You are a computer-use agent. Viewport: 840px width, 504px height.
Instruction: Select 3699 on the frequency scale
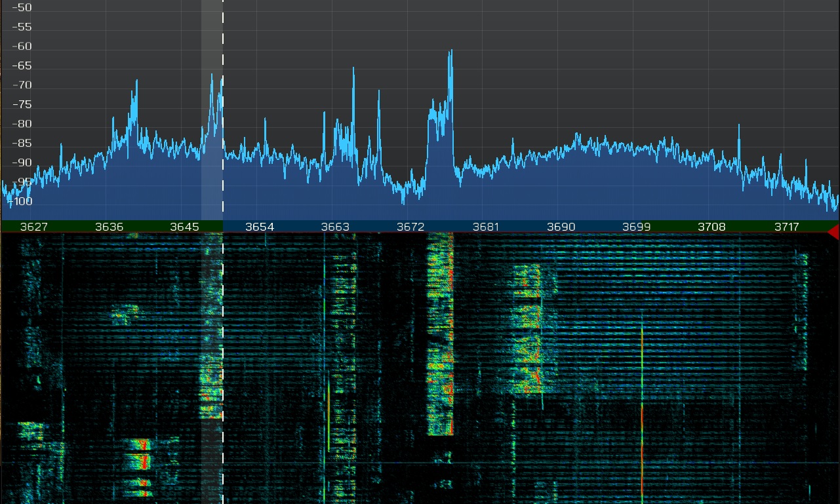pos(636,227)
